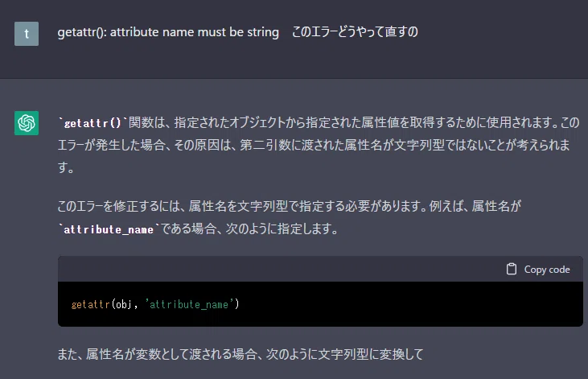Click the clipboard icon beside Copy code
588x379 pixels.
[512, 269]
